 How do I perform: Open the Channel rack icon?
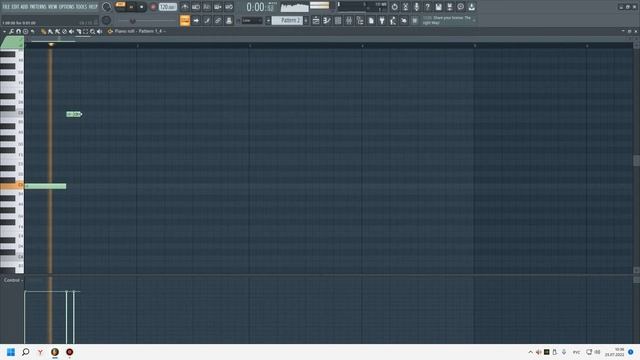coord(338,20)
